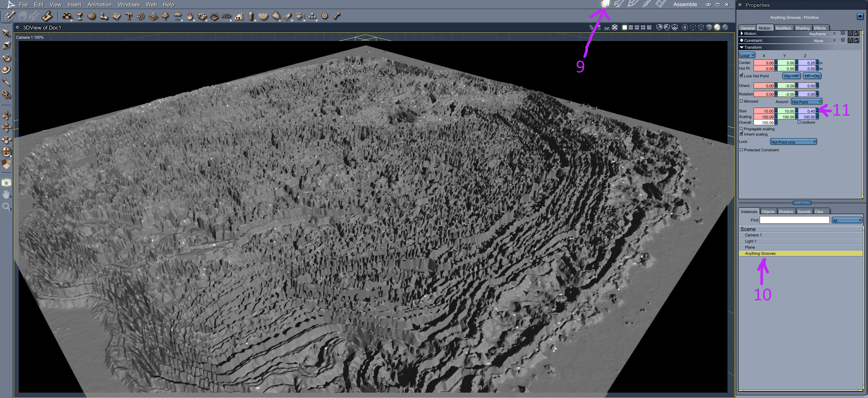
Task: Collapse the Transform section
Action: 742,47
